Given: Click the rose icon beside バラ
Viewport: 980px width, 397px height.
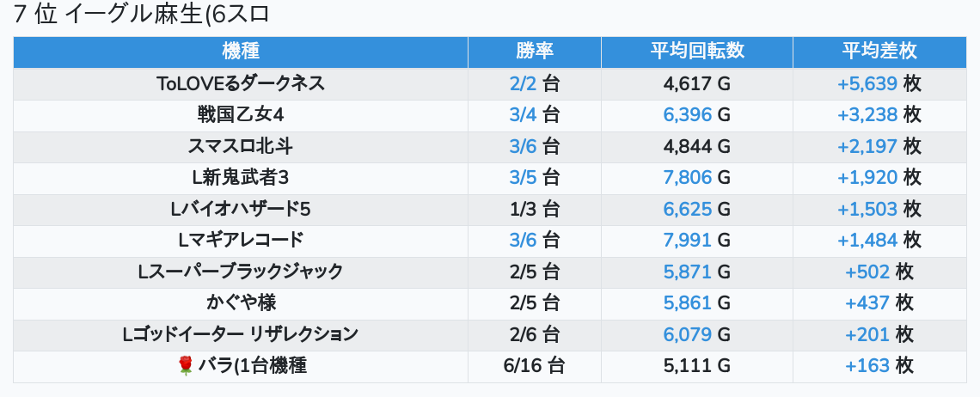Looking at the screenshot, I should [185, 366].
